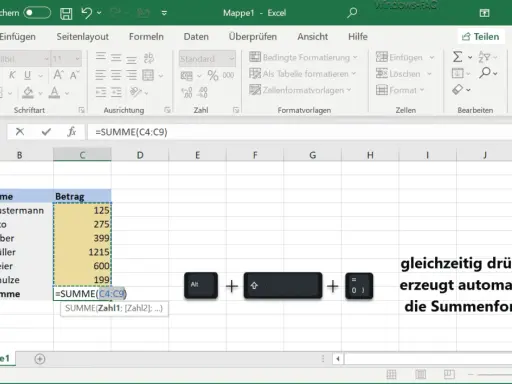Toggle italic (K) formatting
This screenshot has width=512, height=384.
click(12, 75)
